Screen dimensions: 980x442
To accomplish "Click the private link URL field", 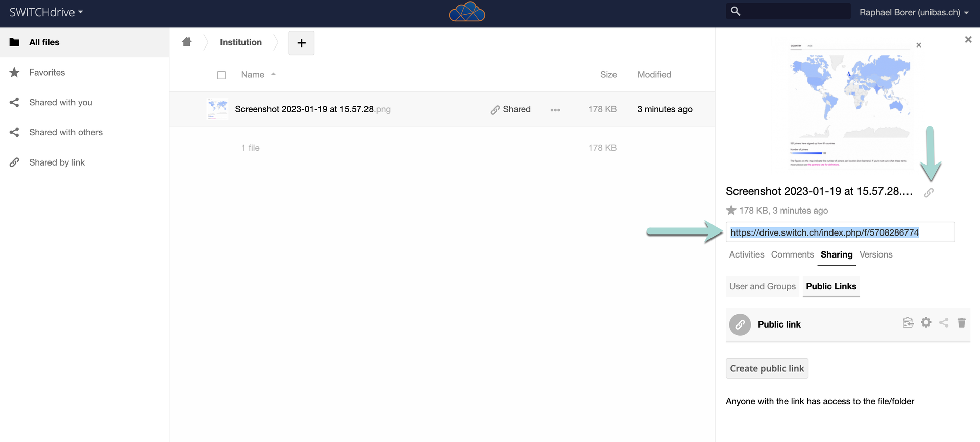I will 840,232.
